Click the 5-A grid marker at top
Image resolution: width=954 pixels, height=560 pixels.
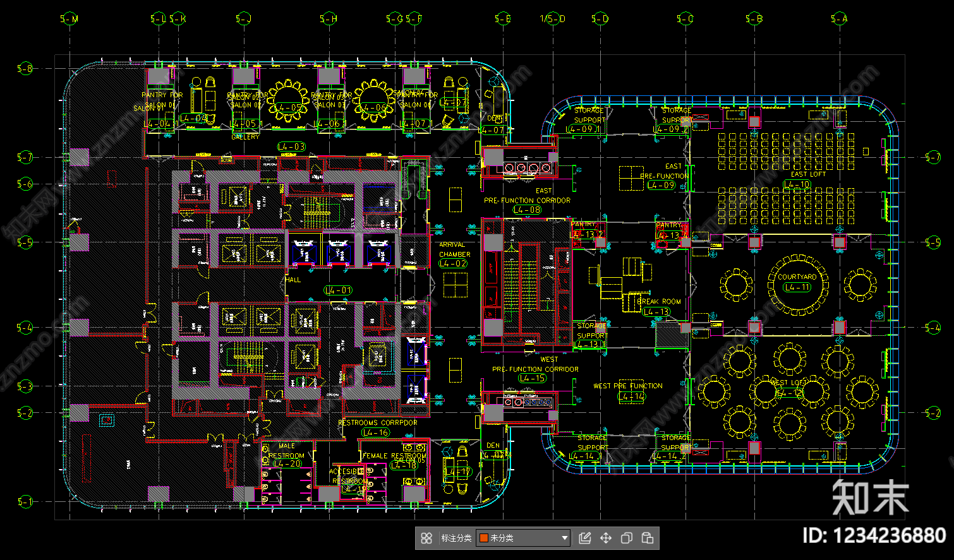pos(839,19)
